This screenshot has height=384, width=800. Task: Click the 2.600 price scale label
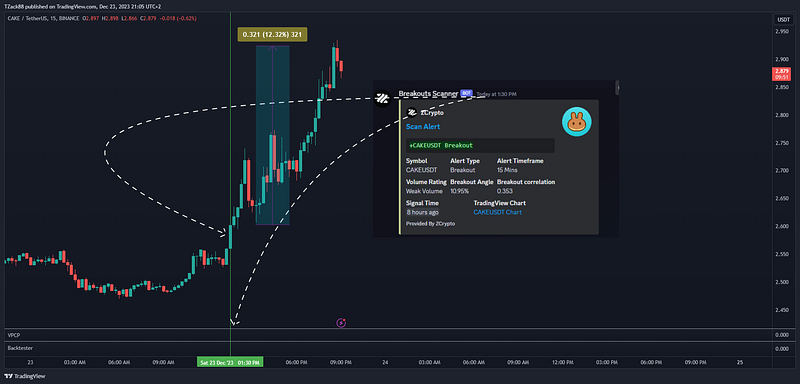pos(782,226)
